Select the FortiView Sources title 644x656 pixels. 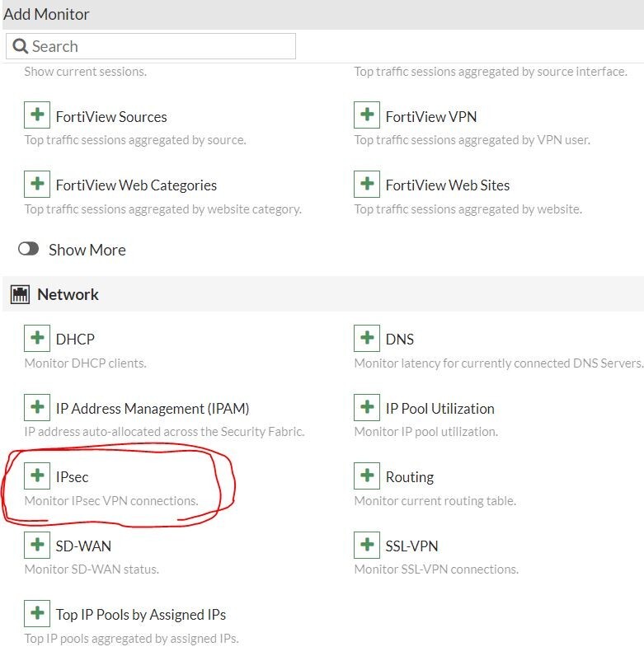point(111,116)
